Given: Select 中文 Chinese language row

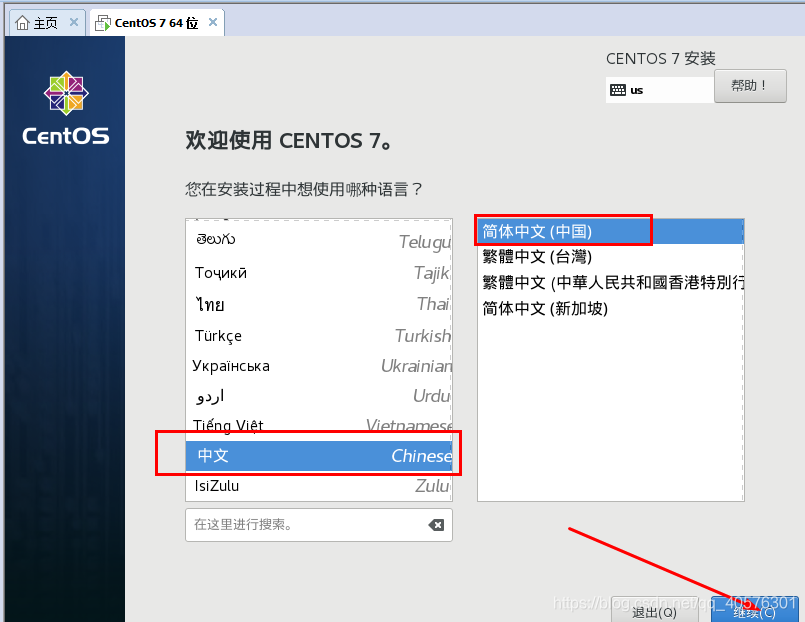Looking at the screenshot, I should point(319,456).
